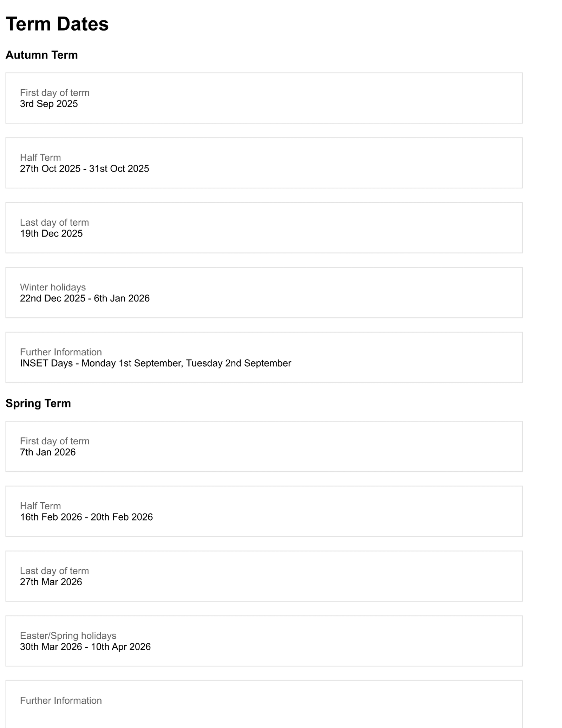Screen dimensions: 562x728
Task: Click the Easter/Spring holidays label
Action: [x=68, y=636]
